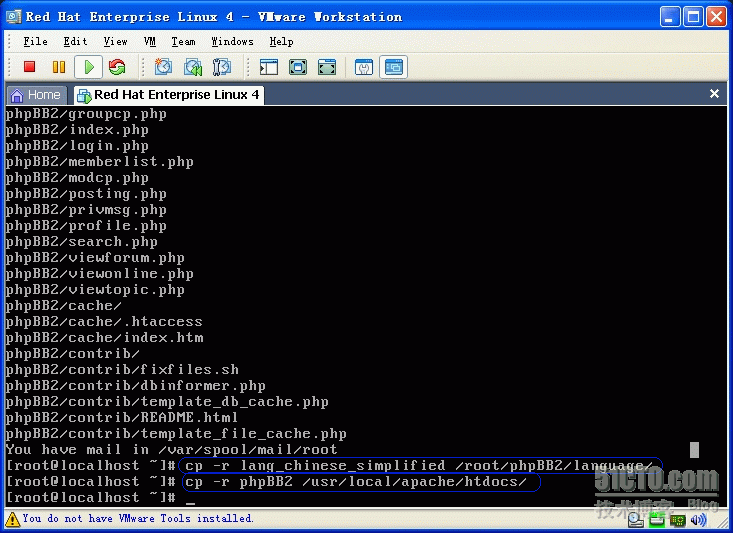Open the File menu

pos(35,42)
